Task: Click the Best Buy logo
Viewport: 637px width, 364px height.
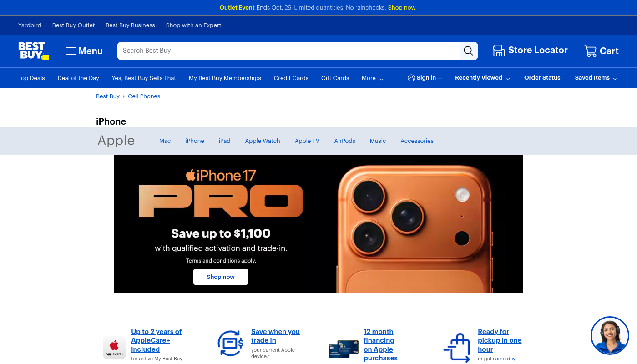Action: tap(33, 51)
